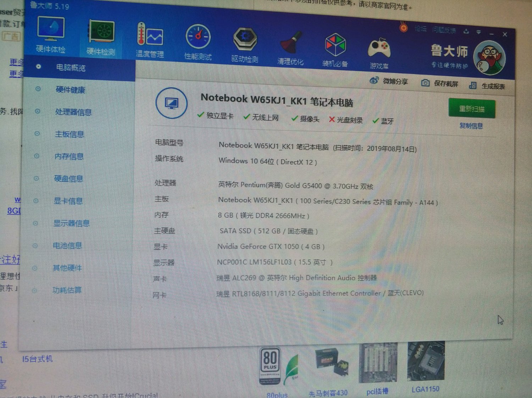Click the report icon beside 生成报表

point(473,85)
